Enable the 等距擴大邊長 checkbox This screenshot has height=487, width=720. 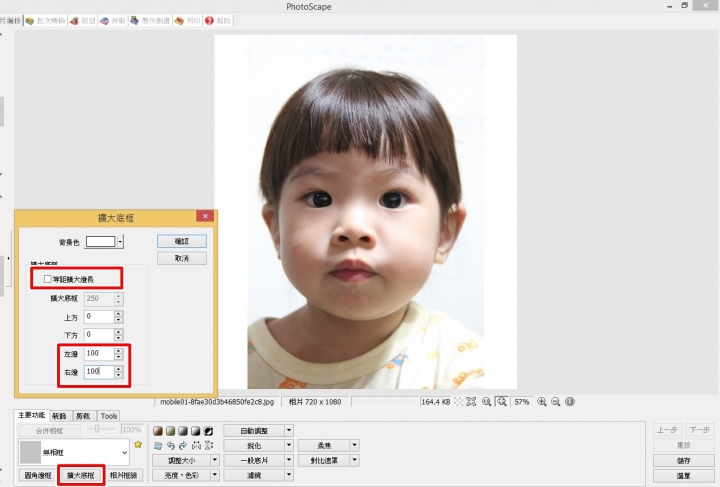click(47, 281)
